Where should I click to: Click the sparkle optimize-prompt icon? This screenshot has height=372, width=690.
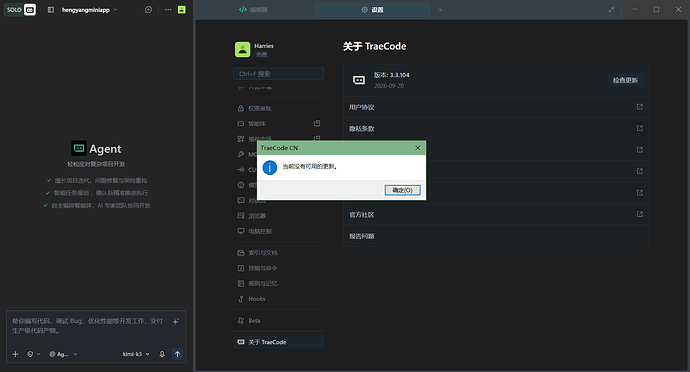[x=176, y=321]
